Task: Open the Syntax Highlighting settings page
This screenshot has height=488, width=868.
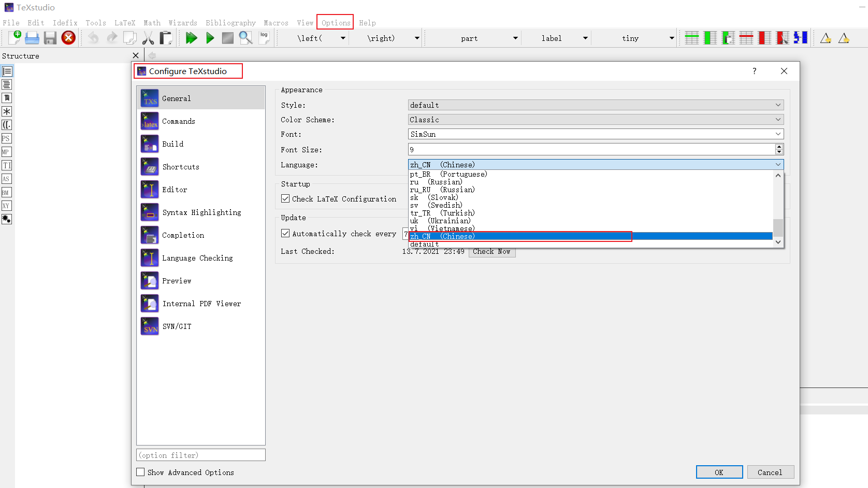Action: pyautogui.click(x=201, y=212)
